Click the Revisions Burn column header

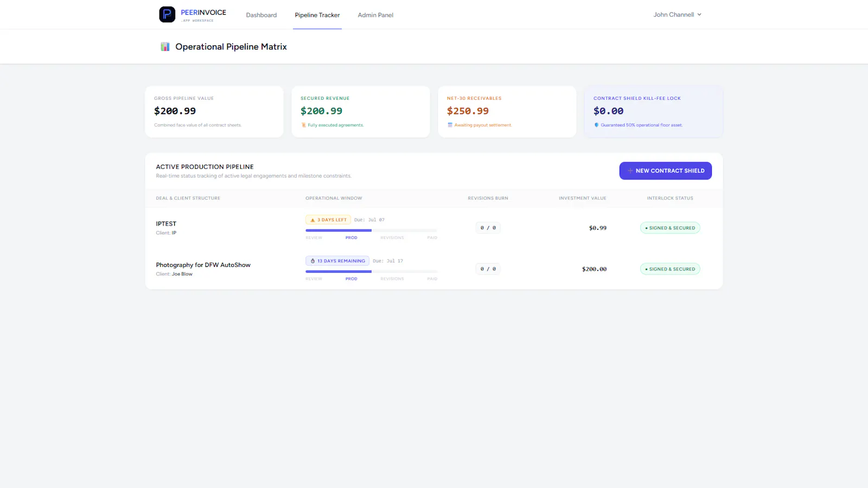pyautogui.click(x=488, y=198)
